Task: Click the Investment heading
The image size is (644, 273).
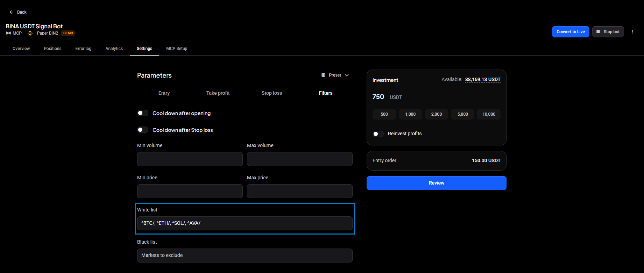Action: pyautogui.click(x=385, y=80)
